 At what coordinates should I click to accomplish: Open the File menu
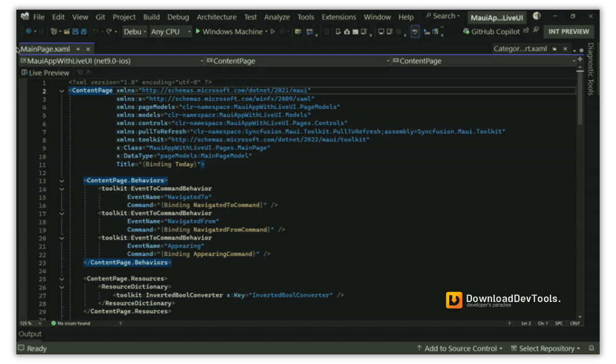(x=39, y=17)
